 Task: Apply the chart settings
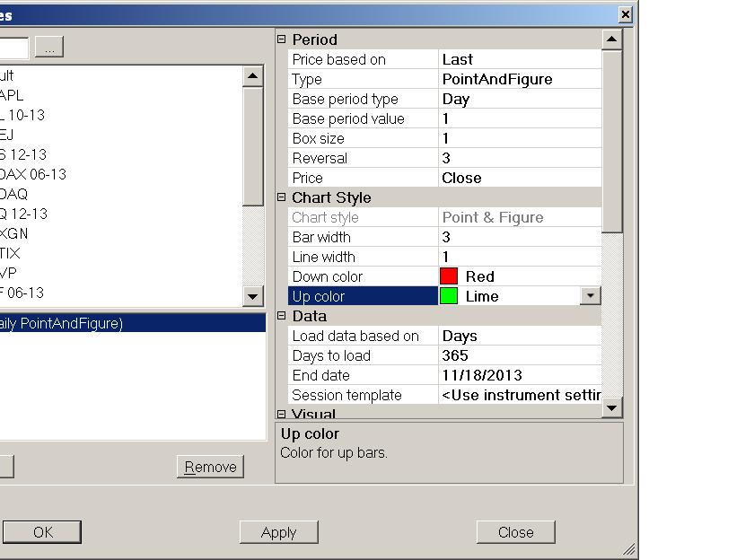click(279, 532)
